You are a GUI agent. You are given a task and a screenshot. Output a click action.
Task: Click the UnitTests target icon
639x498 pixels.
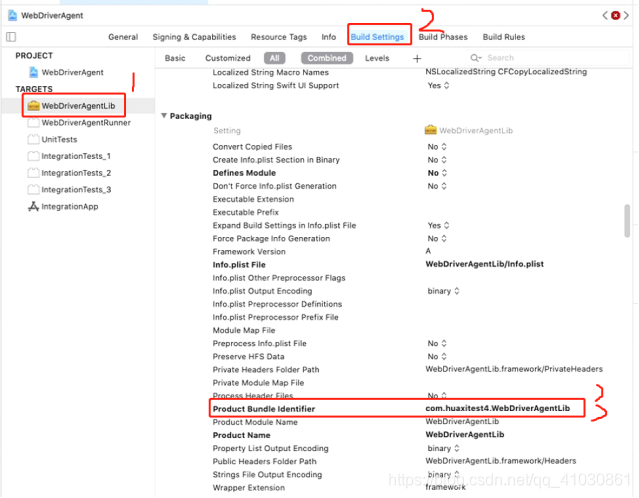[x=33, y=139]
